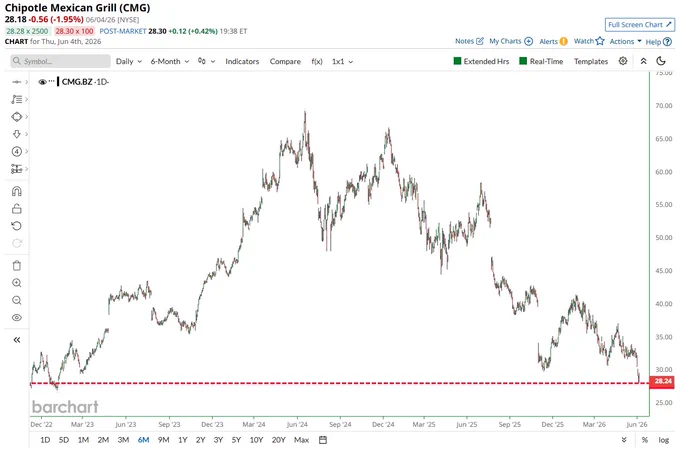Viewport: 680px width, 449px height.
Task: Click the My Charts link
Action: pos(505,41)
